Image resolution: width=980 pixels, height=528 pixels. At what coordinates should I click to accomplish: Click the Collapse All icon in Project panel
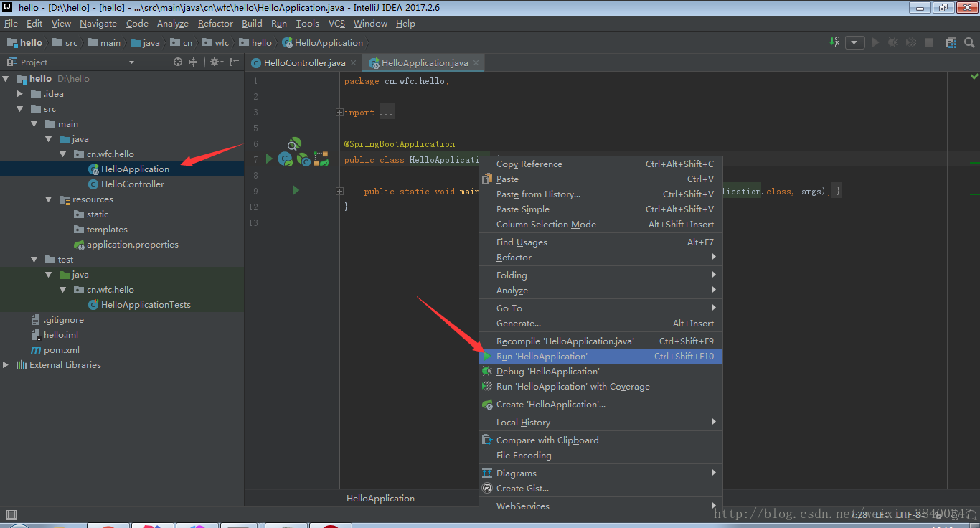pyautogui.click(x=193, y=62)
